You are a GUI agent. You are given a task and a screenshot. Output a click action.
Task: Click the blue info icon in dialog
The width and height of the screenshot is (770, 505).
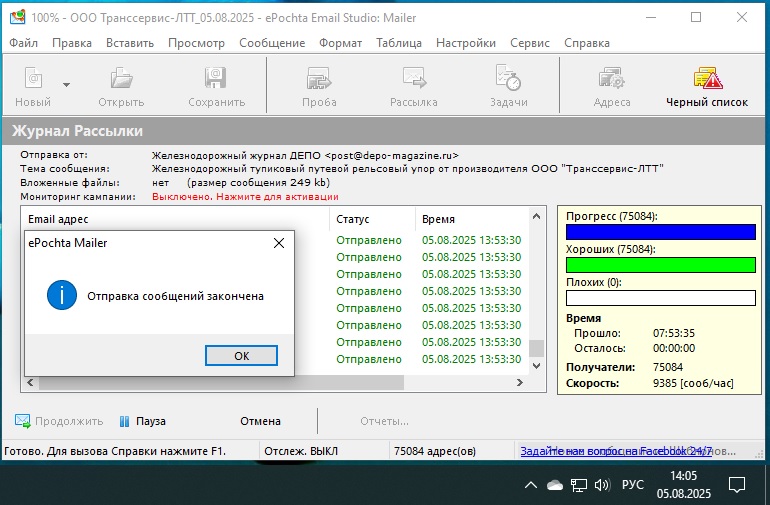click(x=62, y=295)
